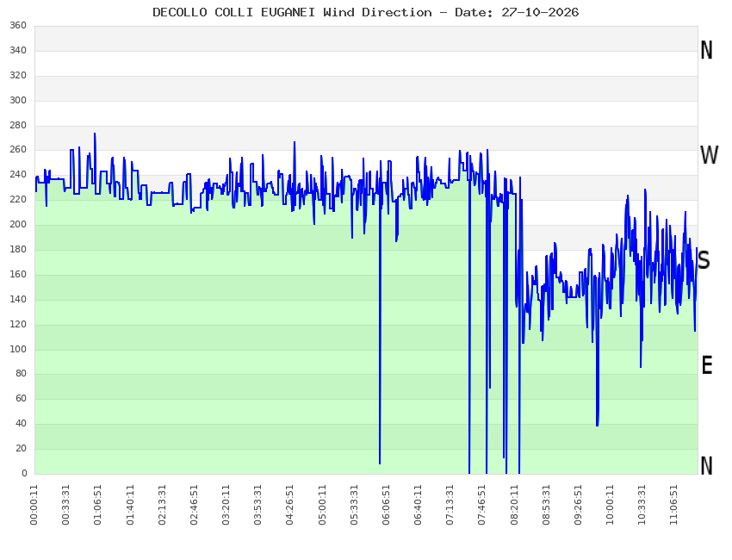Click the 80 y-axis label
Viewport: 732px width, 560px height.
pos(21,374)
